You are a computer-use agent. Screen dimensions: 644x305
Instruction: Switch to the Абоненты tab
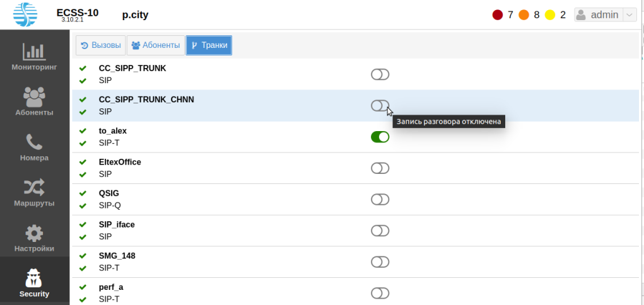pyautogui.click(x=155, y=45)
